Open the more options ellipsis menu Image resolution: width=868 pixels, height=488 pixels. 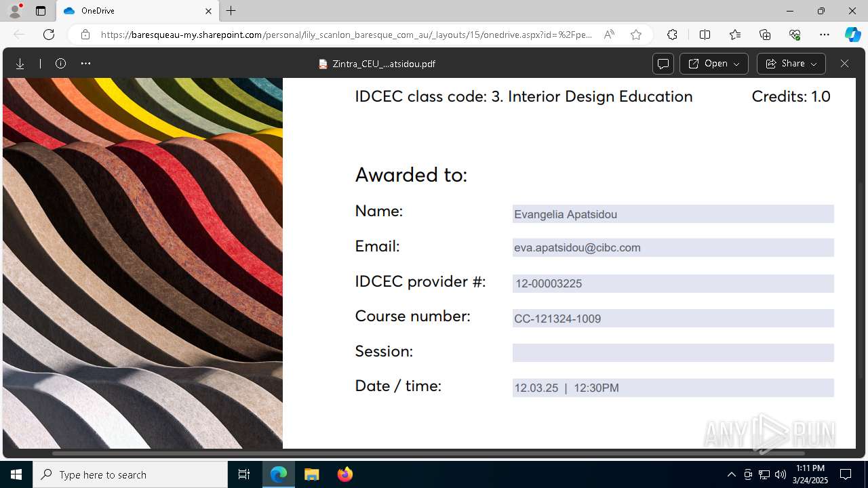(x=85, y=64)
